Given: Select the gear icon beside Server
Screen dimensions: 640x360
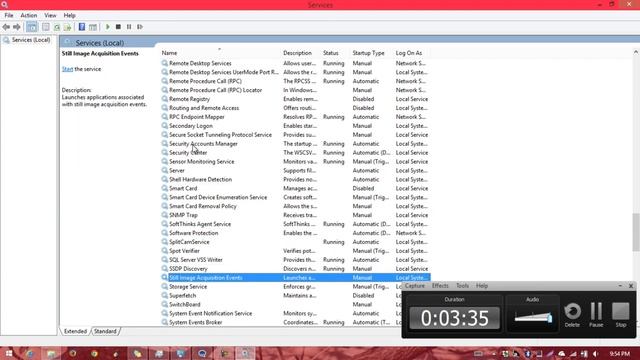Looking at the screenshot, I should [164, 170].
